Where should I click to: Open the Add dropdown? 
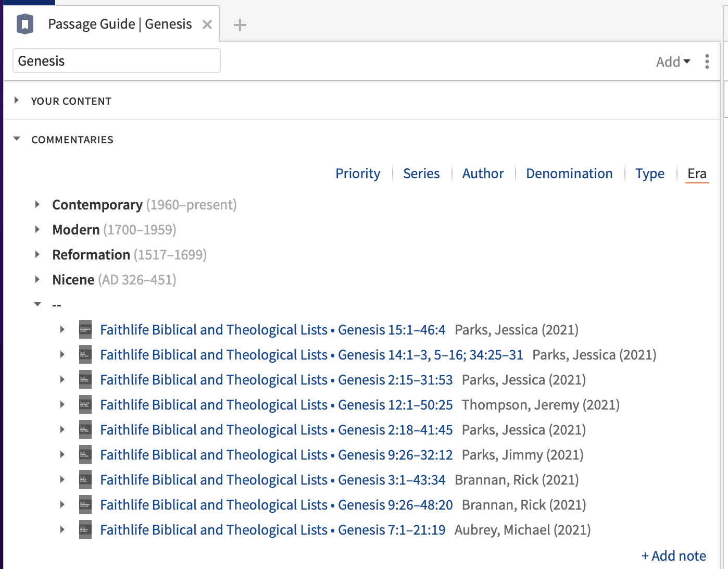673,61
